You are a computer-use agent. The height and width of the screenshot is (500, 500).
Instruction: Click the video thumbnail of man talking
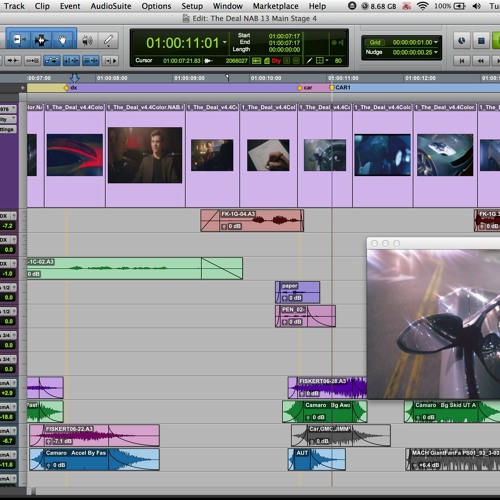[x=145, y=155]
